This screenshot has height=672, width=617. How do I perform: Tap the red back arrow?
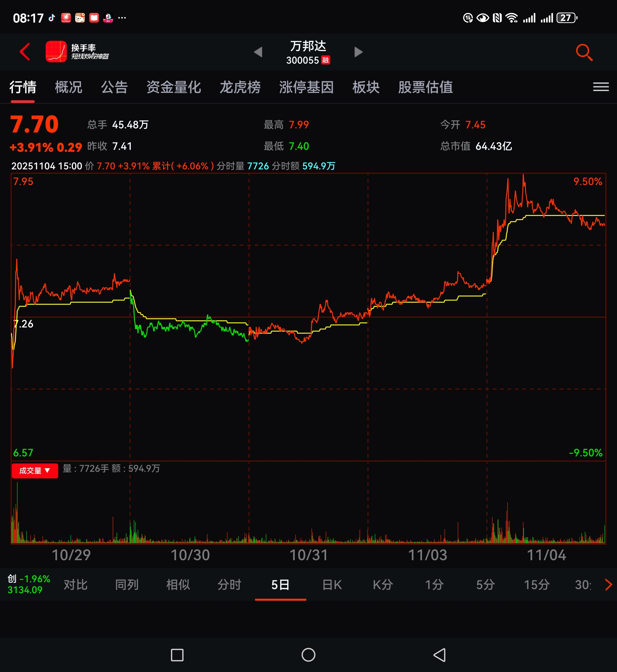coord(25,52)
